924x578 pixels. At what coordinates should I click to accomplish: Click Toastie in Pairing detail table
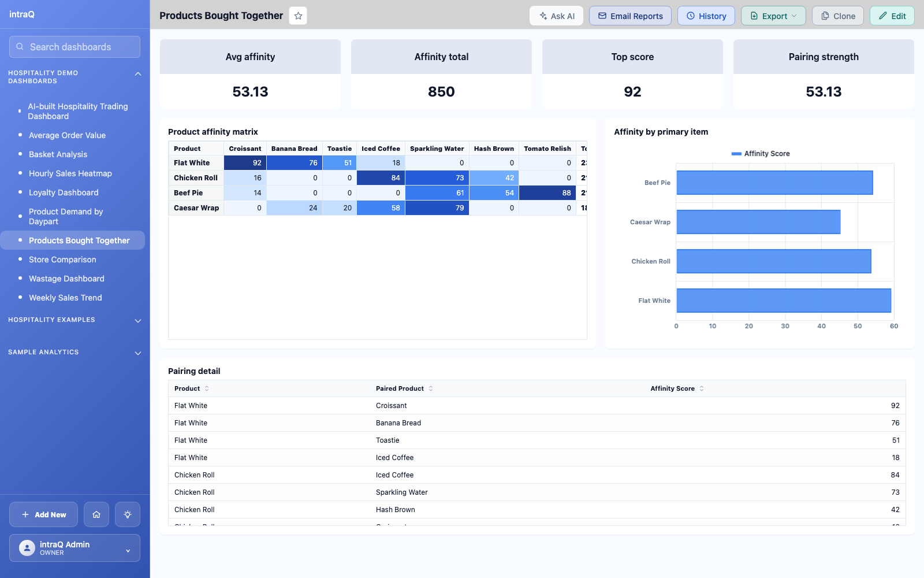[x=388, y=440]
